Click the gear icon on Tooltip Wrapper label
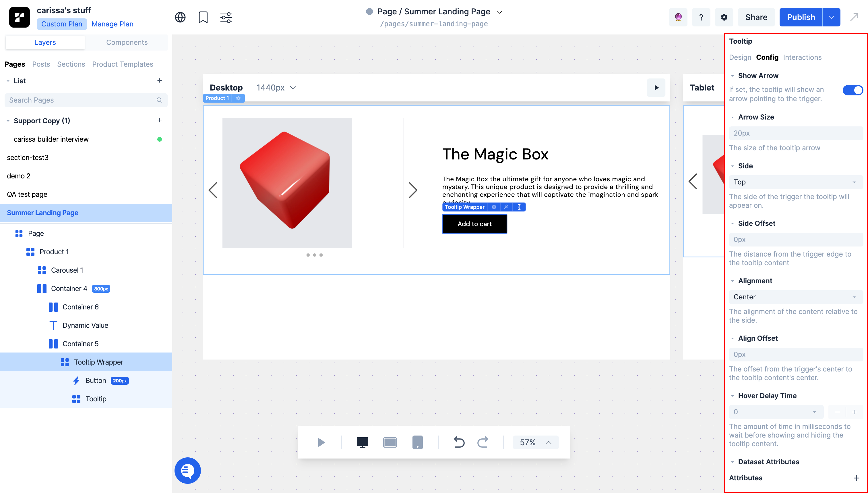 coord(494,207)
